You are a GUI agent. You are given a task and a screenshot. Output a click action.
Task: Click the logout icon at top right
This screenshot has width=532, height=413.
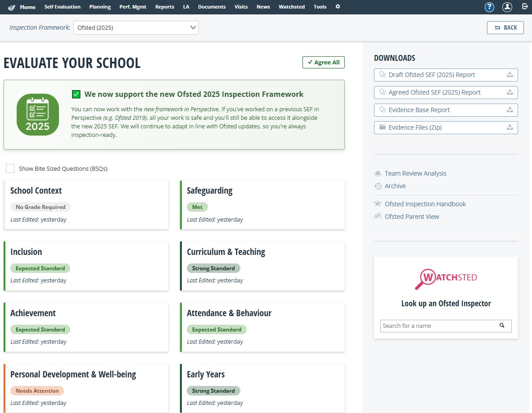point(524,6)
